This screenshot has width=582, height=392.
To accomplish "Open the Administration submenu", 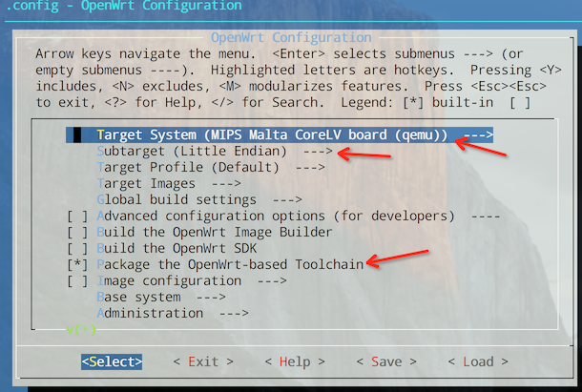I will tap(157, 313).
